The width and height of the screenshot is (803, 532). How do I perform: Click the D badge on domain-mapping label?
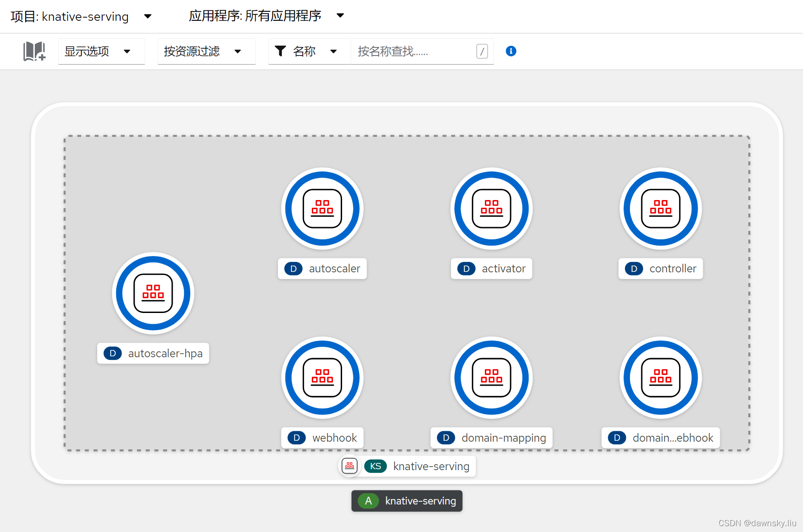coord(446,438)
